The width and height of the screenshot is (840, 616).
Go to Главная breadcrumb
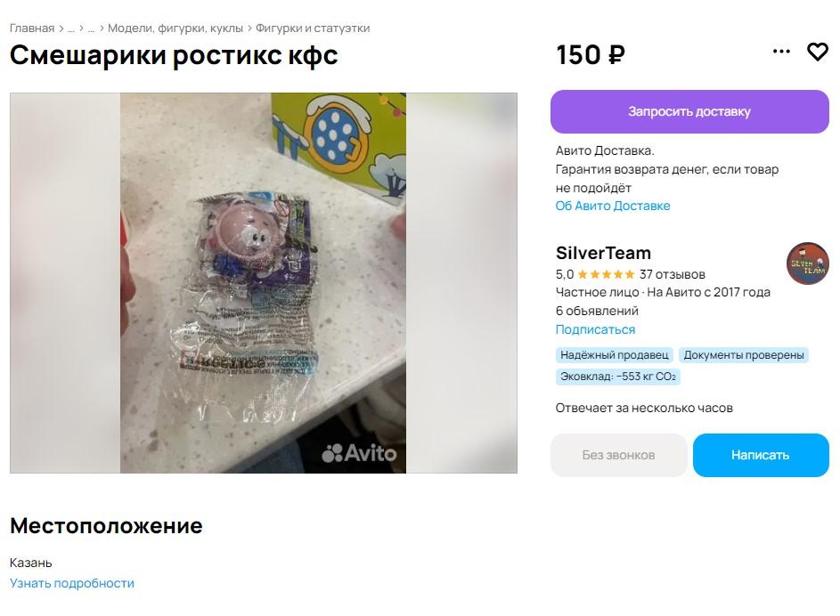32,28
